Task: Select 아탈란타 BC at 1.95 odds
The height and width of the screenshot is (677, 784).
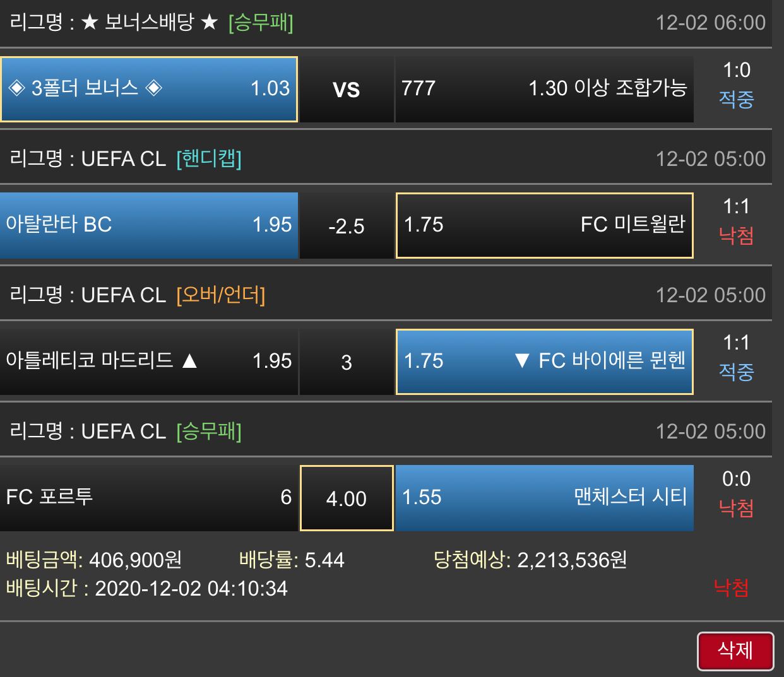Action: coord(149,225)
